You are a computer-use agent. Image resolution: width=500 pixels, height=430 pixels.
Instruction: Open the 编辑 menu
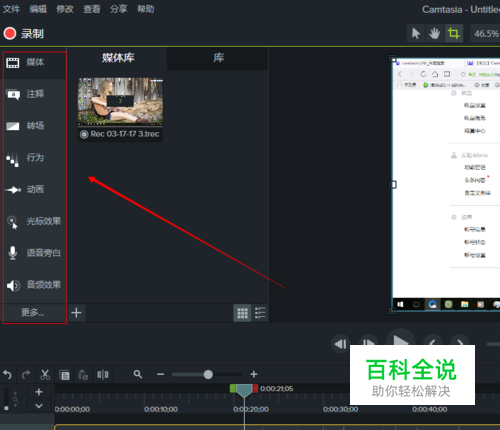[x=38, y=9]
